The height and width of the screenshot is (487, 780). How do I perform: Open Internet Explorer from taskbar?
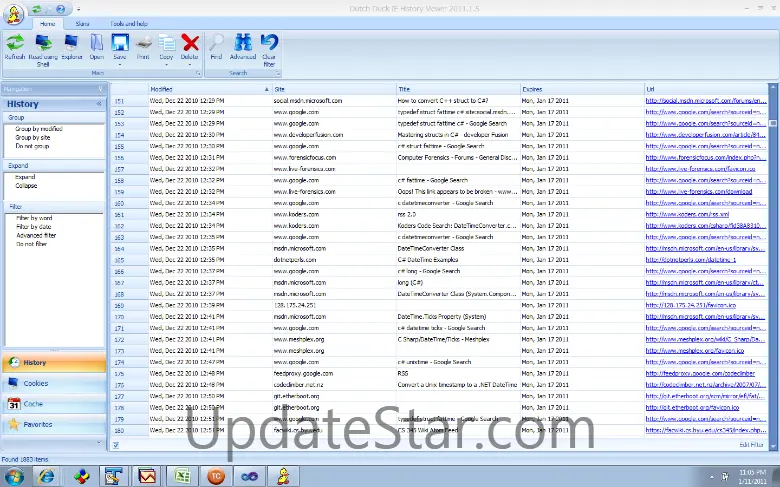point(47,477)
